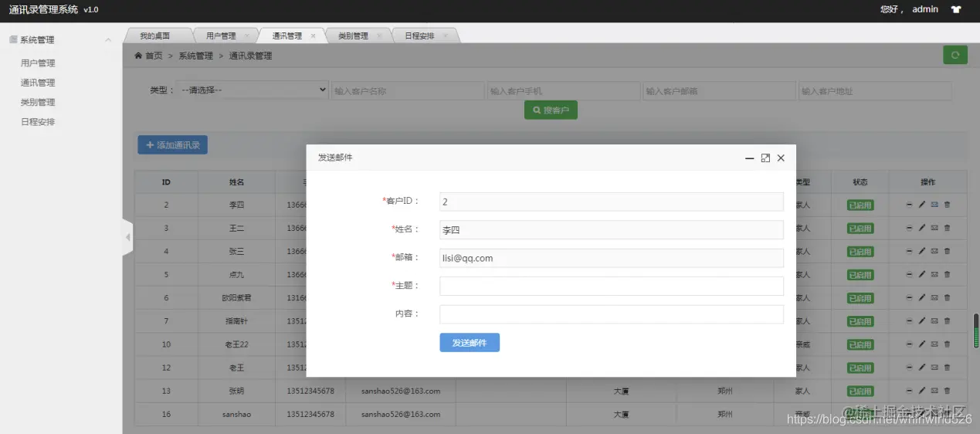Click the vertical scrollbar thumb on the right edge
The height and width of the screenshot is (434, 980).
(x=976, y=331)
